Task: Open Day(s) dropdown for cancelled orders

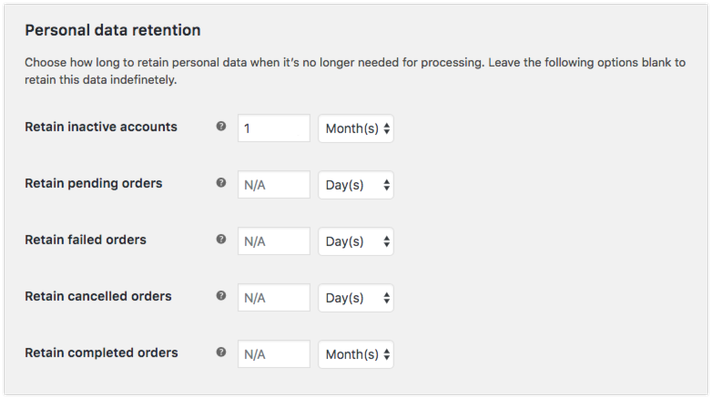Action: 356,298
